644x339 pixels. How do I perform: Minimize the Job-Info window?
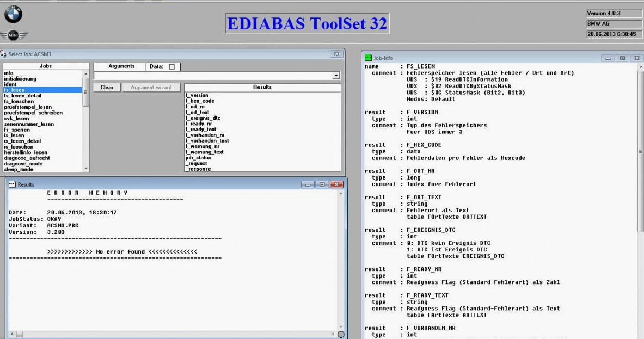[608, 58]
